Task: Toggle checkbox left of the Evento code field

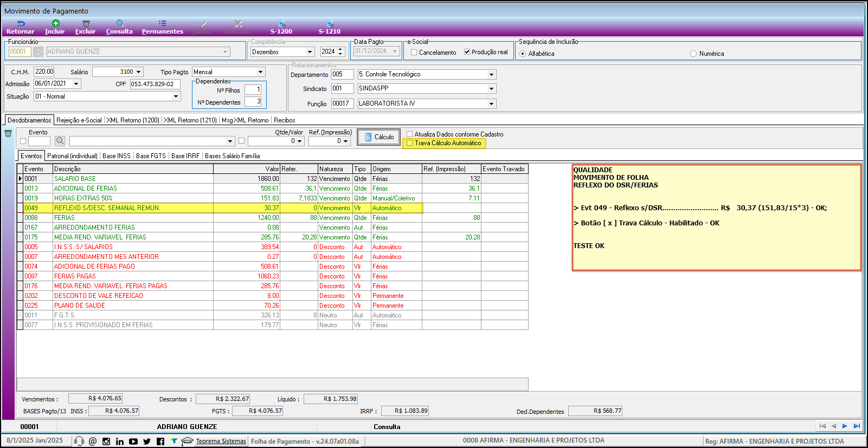Action: tap(23, 141)
